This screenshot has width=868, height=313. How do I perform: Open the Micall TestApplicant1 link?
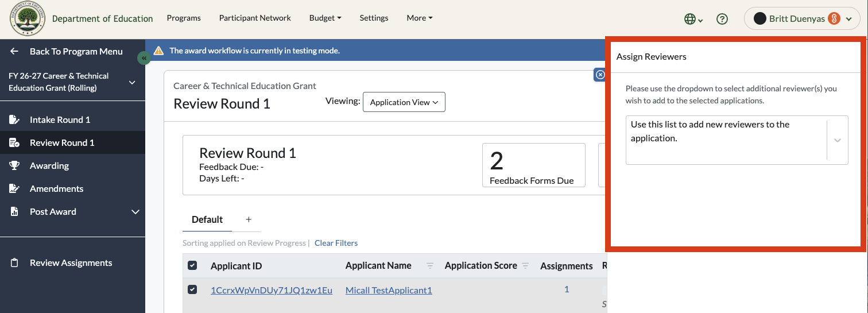tap(389, 290)
